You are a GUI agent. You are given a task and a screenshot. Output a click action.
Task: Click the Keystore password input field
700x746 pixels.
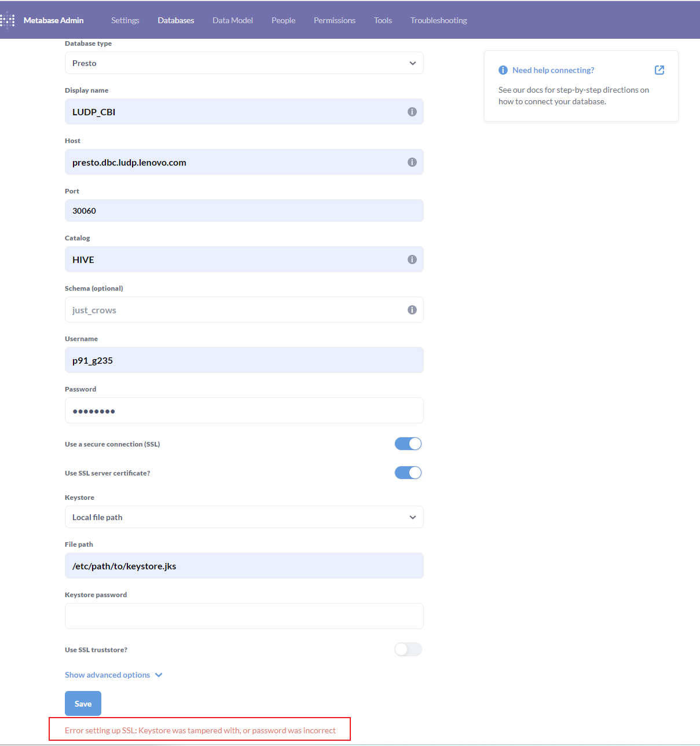(x=244, y=616)
